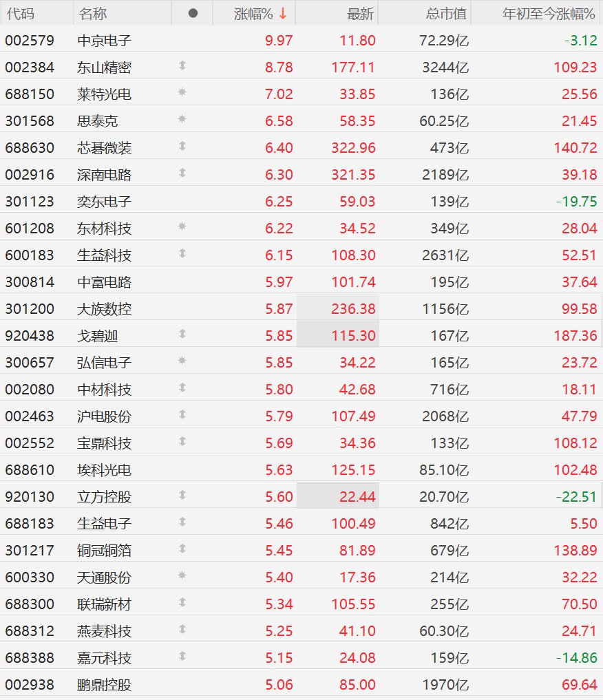Click the starburst marker in the 天通股份 row
This screenshot has width=603, height=700.
click(x=182, y=576)
